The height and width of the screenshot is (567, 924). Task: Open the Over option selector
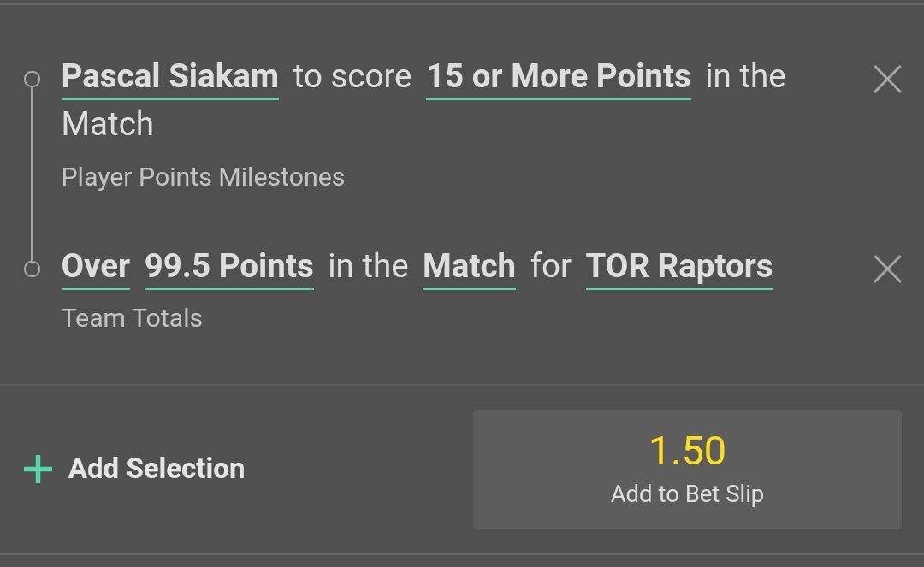[95, 267]
